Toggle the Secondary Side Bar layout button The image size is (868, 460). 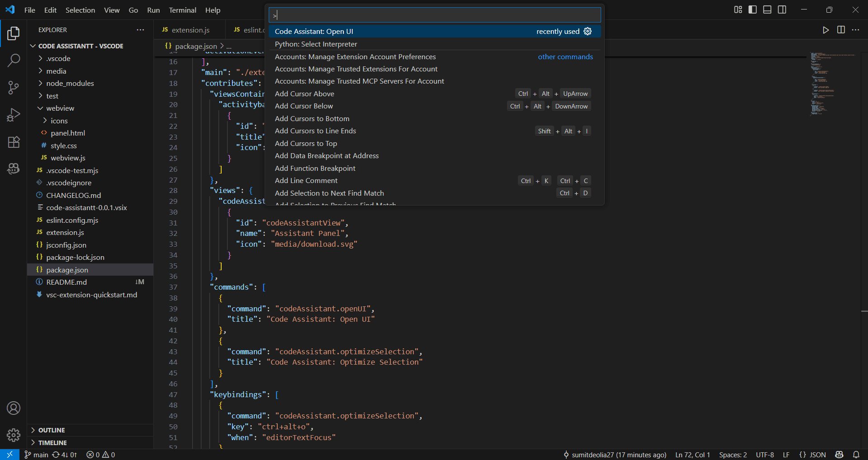(782, 9)
